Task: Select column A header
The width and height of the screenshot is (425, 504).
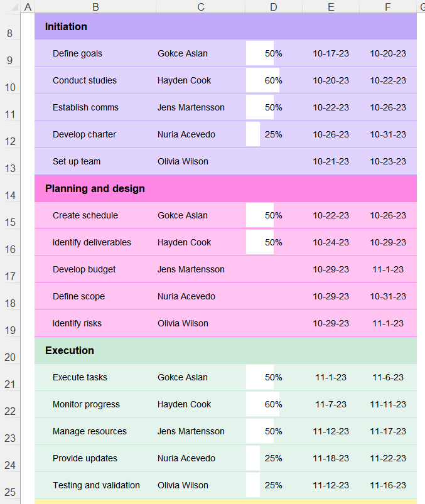Action: click(x=28, y=7)
